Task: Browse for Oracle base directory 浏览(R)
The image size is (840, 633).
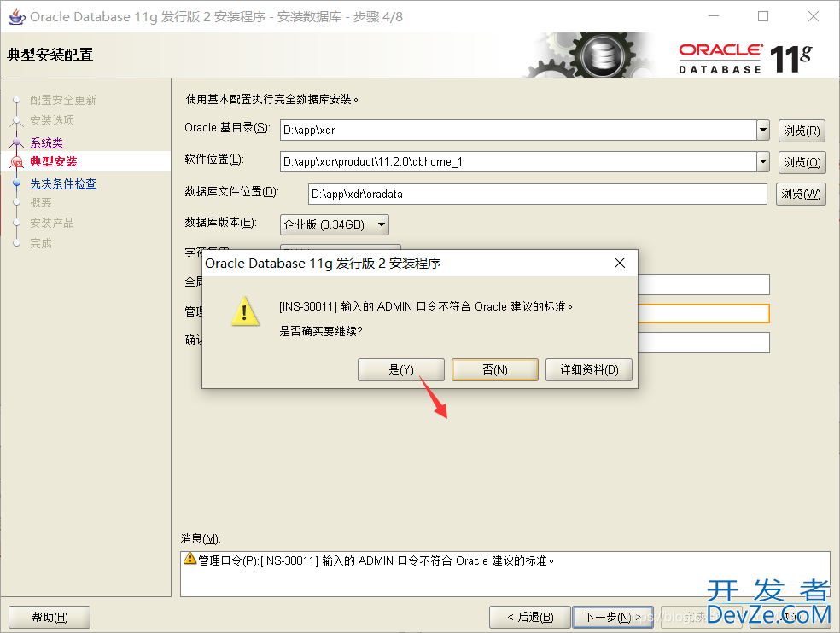Action: (x=802, y=131)
